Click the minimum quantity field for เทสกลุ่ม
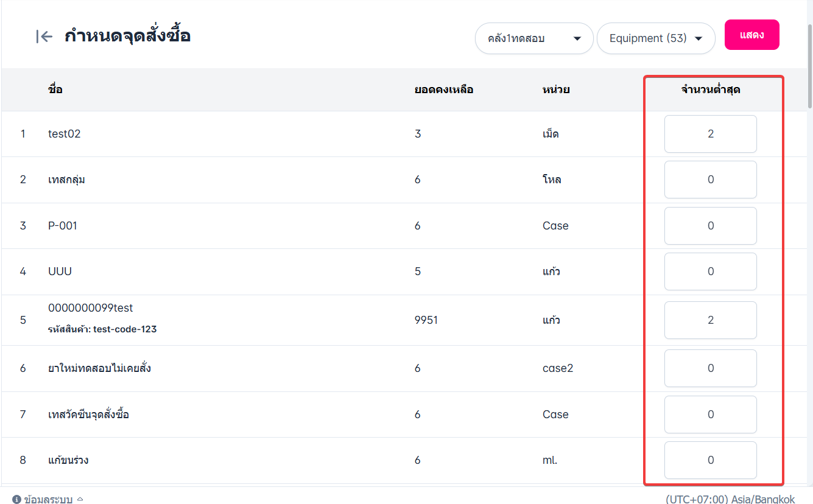 [710, 180]
